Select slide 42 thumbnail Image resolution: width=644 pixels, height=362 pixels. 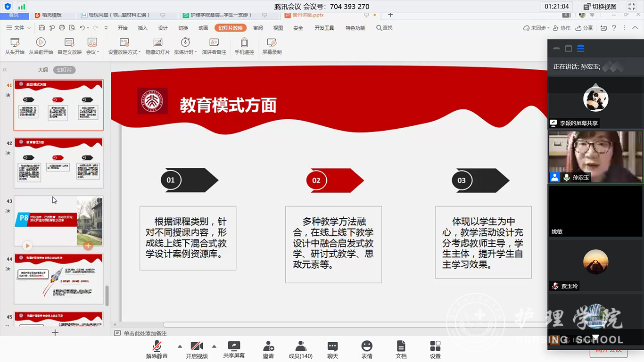pyautogui.click(x=58, y=163)
